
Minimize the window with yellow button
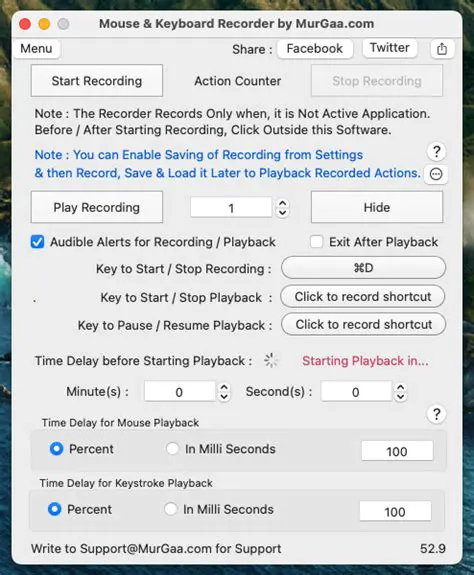click(x=44, y=24)
